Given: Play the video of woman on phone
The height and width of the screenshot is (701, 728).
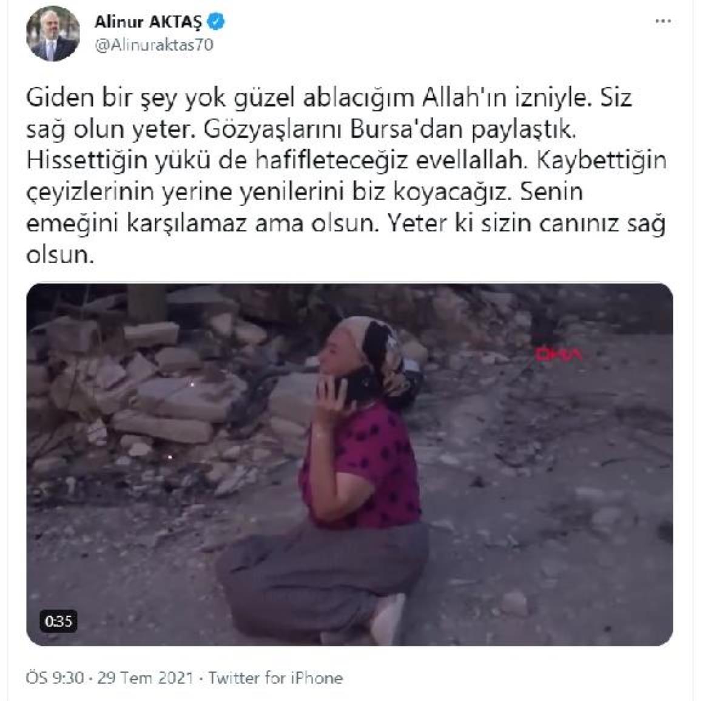Looking at the screenshot, I should click(349, 465).
